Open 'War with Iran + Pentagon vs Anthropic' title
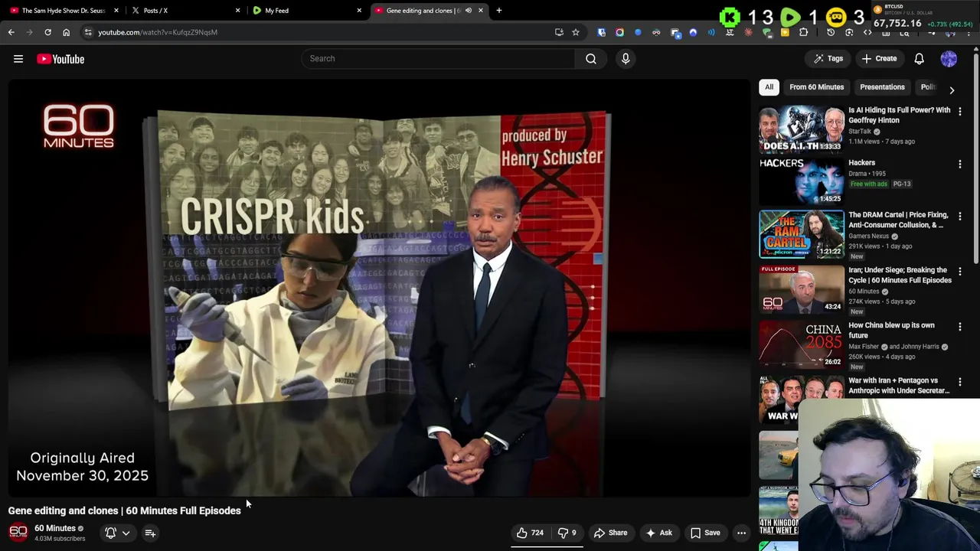The width and height of the screenshot is (980, 551). pyautogui.click(x=899, y=385)
